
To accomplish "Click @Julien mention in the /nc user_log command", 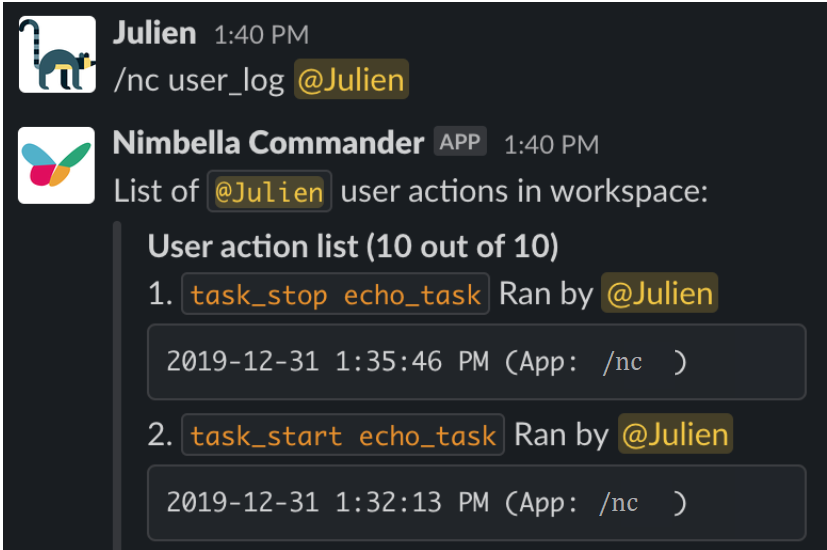I will 350,80.
